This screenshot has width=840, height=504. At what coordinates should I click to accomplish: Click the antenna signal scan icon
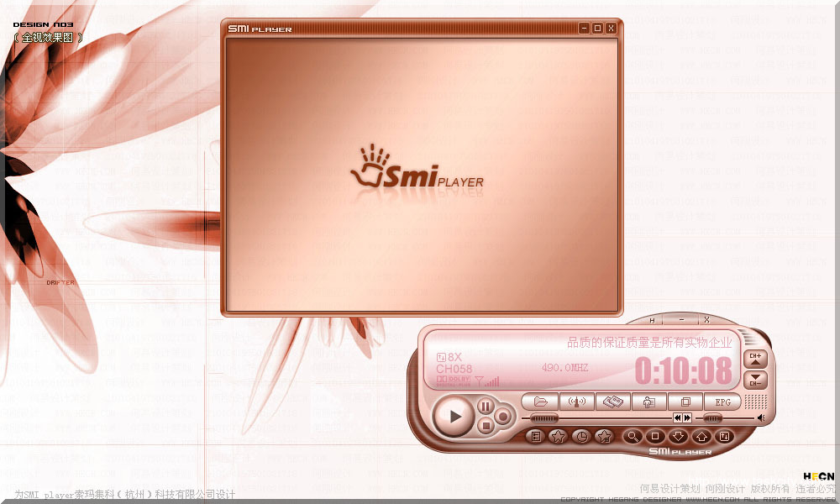(577, 402)
